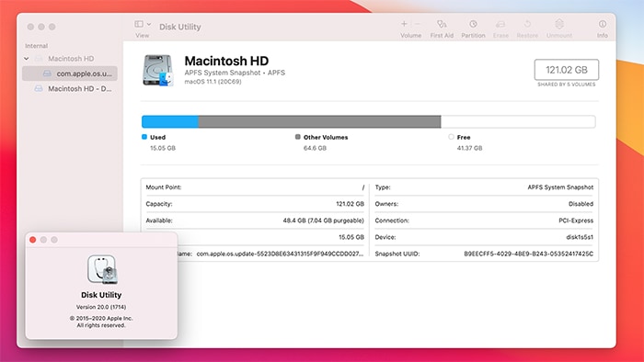This screenshot has width=644, height=362.
Task: Click the Disk Utility app icon in About
Action: [x=102, y=269]
